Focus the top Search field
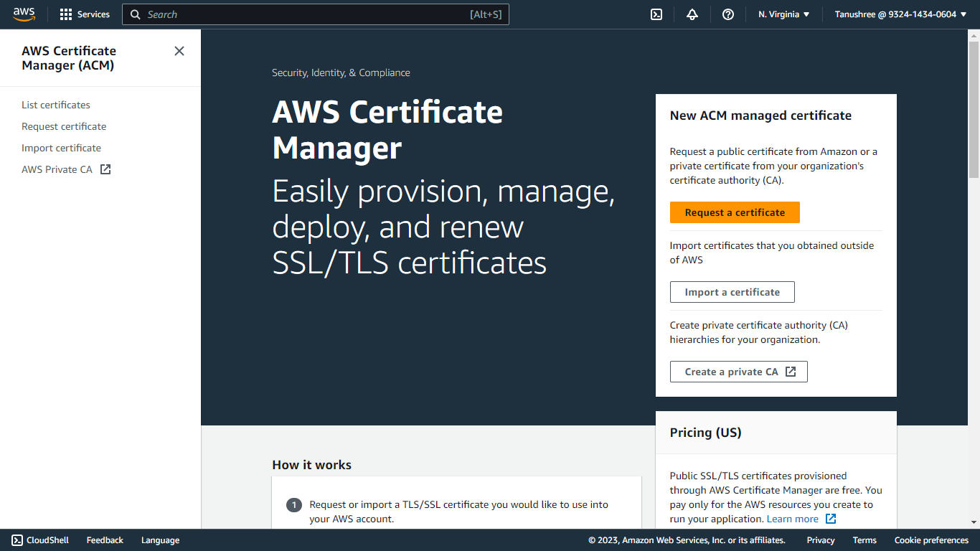 coord(316,14)
